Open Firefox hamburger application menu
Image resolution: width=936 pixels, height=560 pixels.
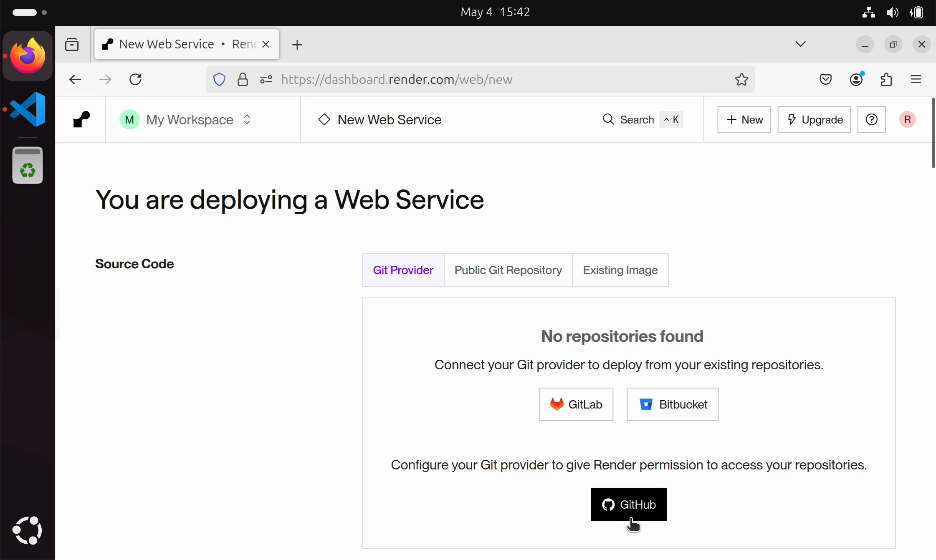tap(916, 79)
